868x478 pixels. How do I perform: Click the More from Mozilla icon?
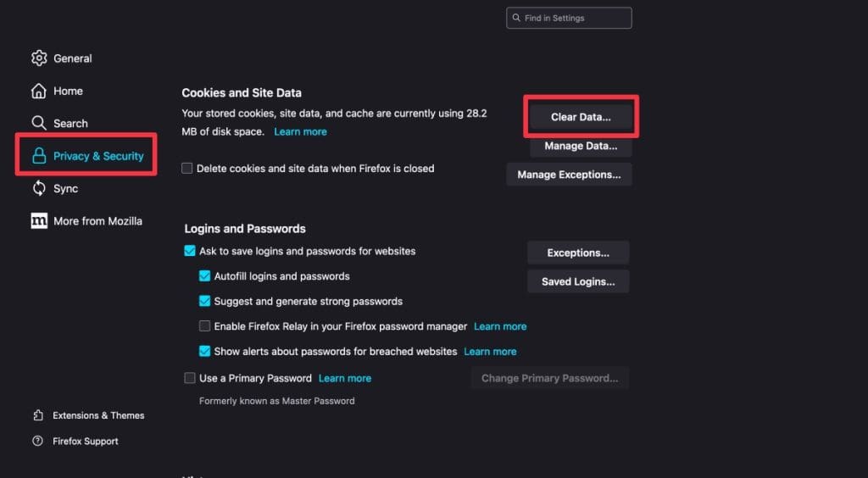coord(39,221)
